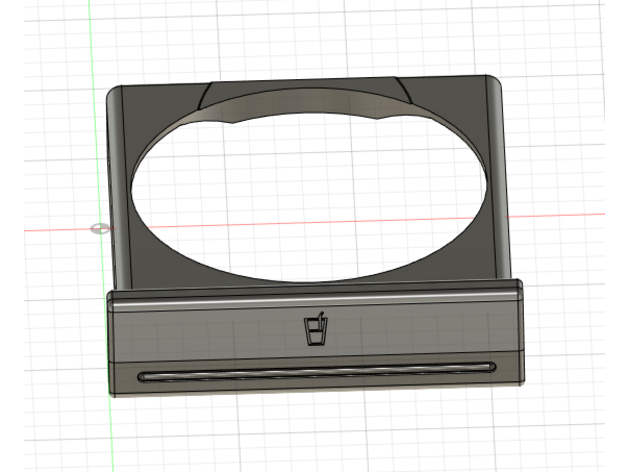Click the engraved drink cup icon

tap(315, 330)
